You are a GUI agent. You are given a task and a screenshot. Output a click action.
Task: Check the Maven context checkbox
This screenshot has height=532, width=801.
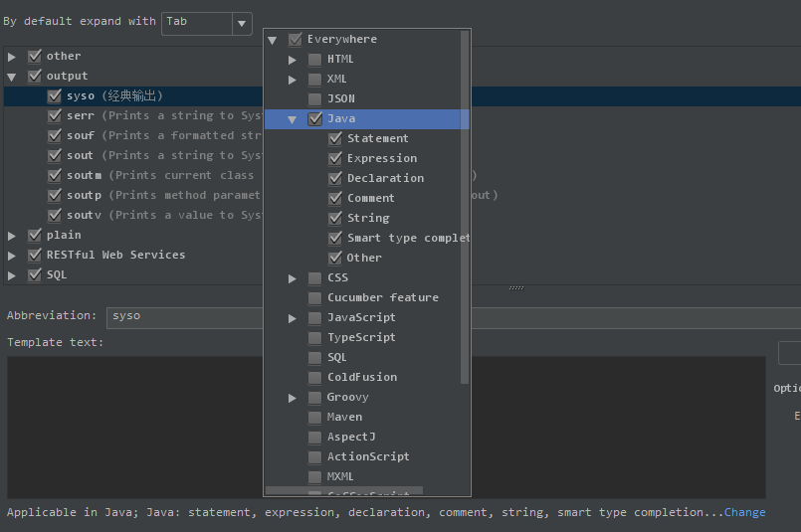point(314,418)
